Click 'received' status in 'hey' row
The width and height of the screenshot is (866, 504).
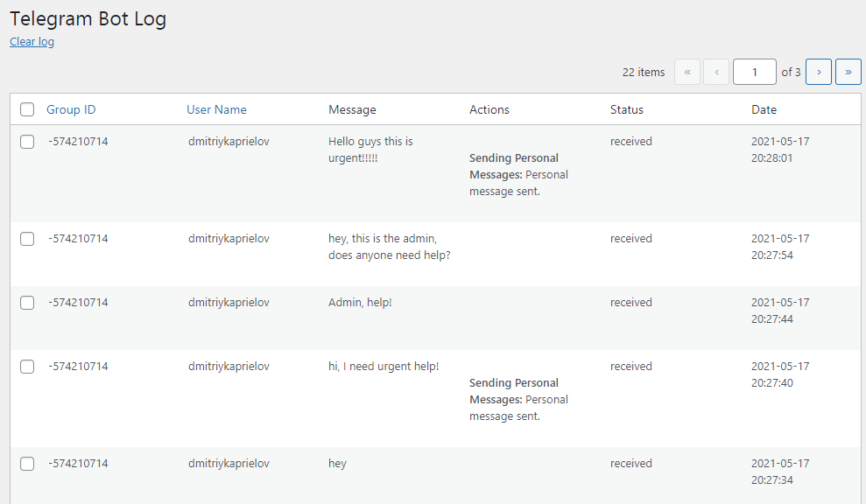click(x=630, y=464)
